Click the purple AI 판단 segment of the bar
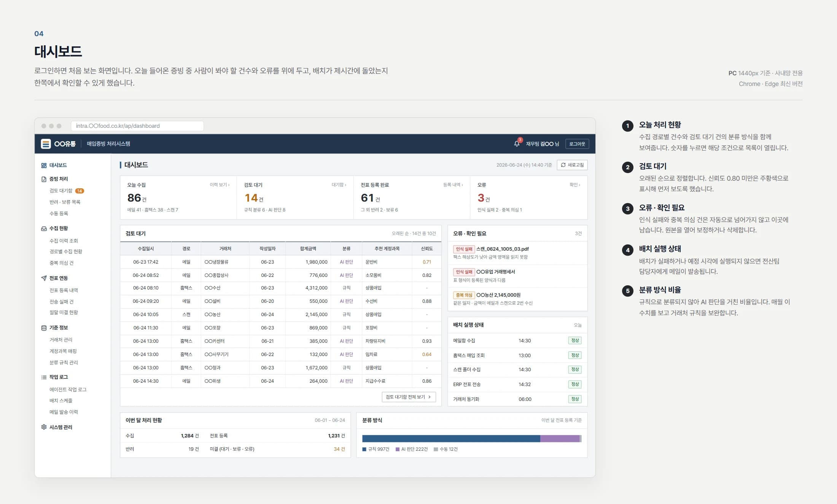The height and width of the screenshot is (504, 837). [x=560, y=439]
